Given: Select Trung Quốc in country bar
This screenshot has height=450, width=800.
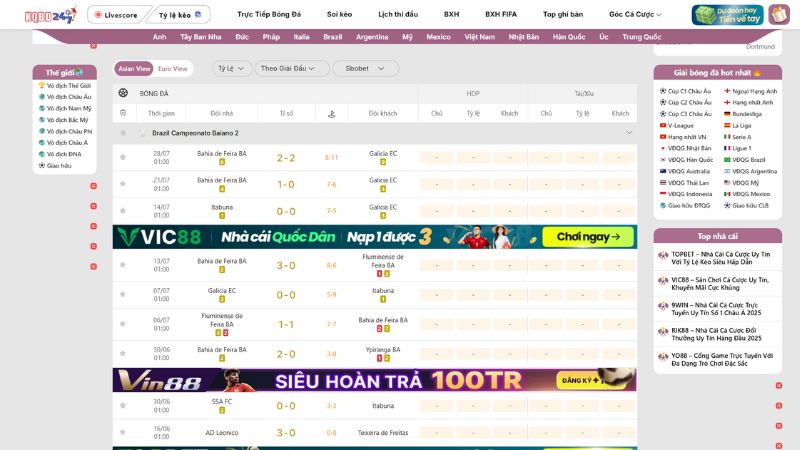Looking at the screenshot, I should [641, 37].
